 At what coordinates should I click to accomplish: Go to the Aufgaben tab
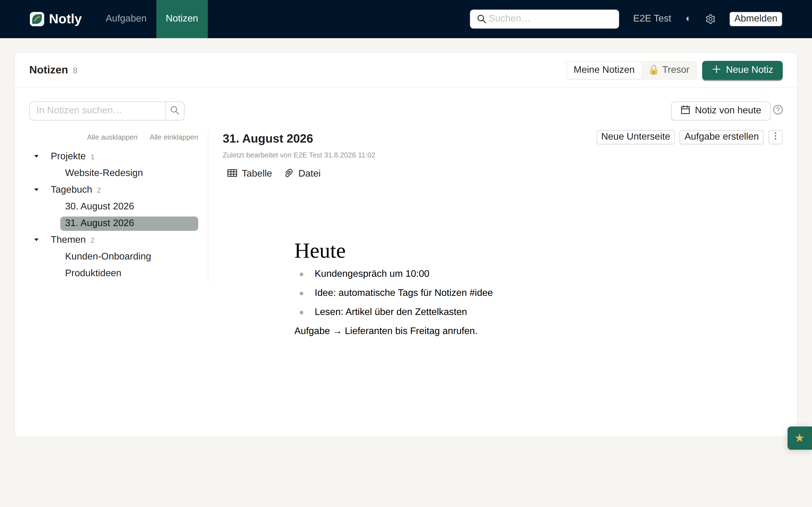(x=126, y=18)
